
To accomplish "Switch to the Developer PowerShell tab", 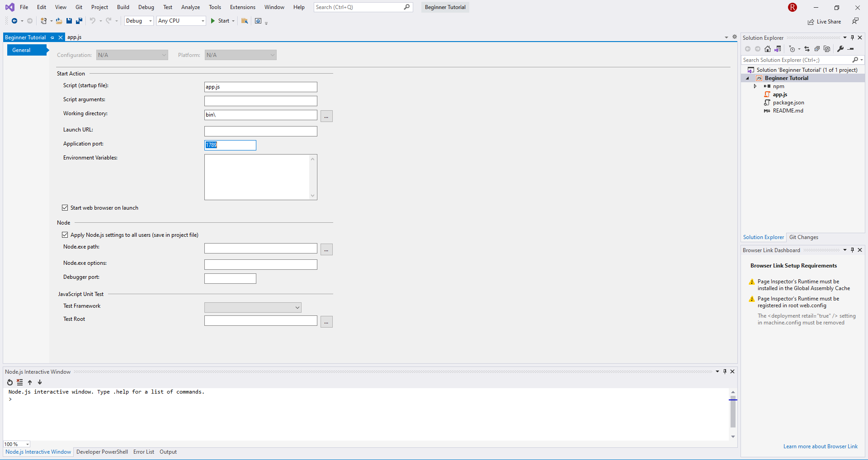I will click(102, 452).
